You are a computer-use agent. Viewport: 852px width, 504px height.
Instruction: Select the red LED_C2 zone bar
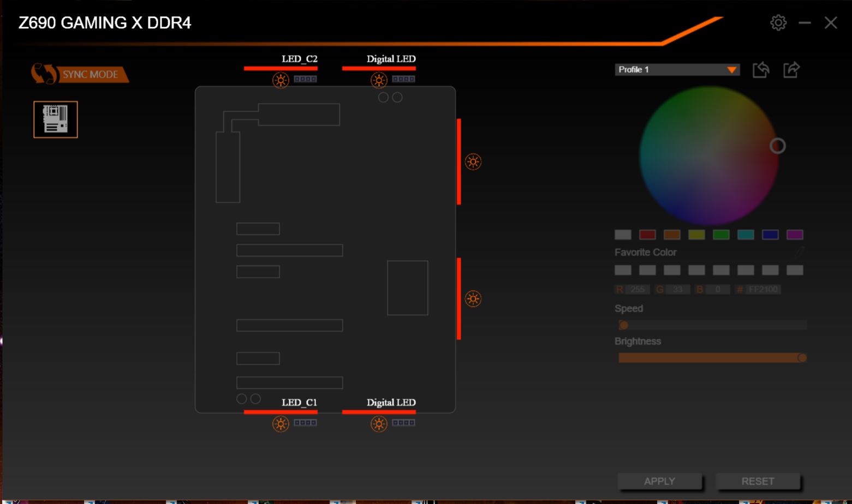click(281, 68)
